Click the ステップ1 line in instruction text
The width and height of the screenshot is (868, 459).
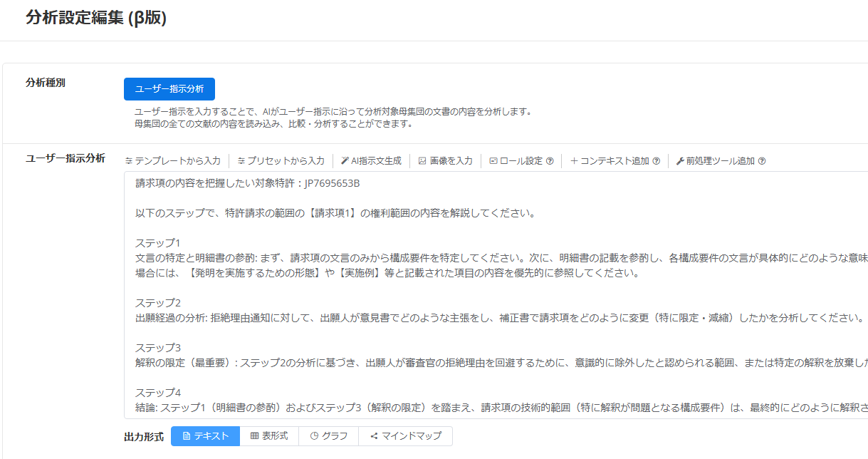(x=158, y=243)
